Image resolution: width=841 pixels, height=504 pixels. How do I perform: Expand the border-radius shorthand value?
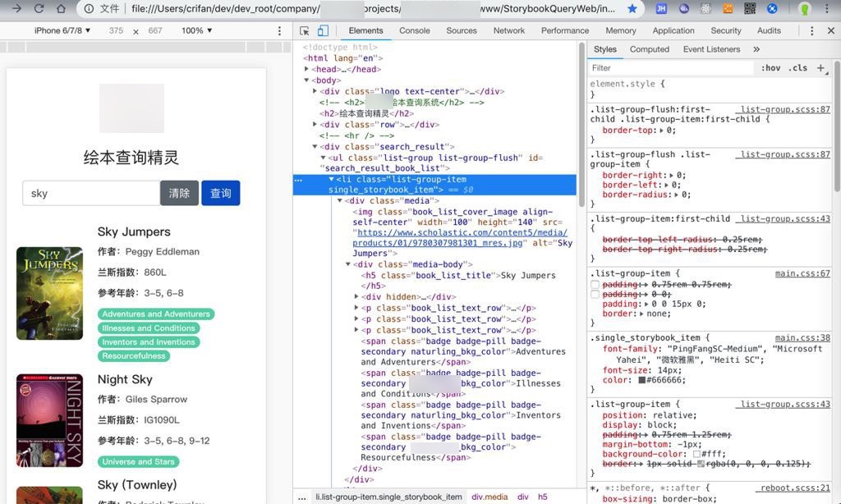tap(678, 195)
